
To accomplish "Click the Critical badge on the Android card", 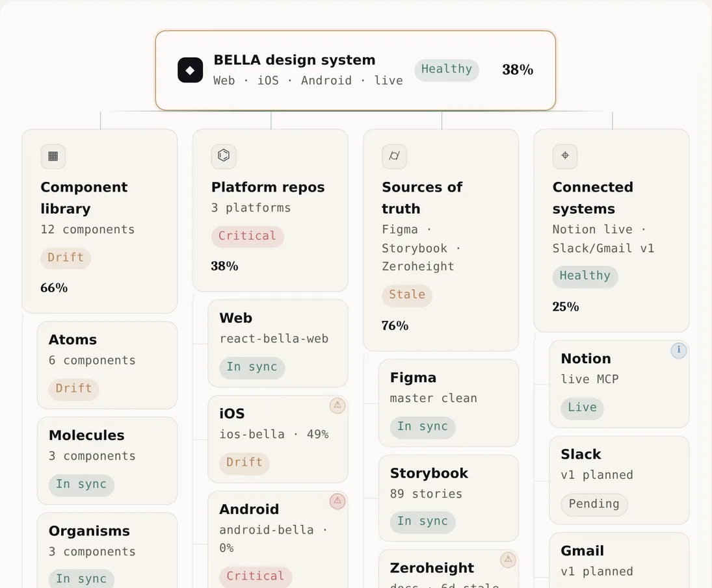I will tap(256, 576).
